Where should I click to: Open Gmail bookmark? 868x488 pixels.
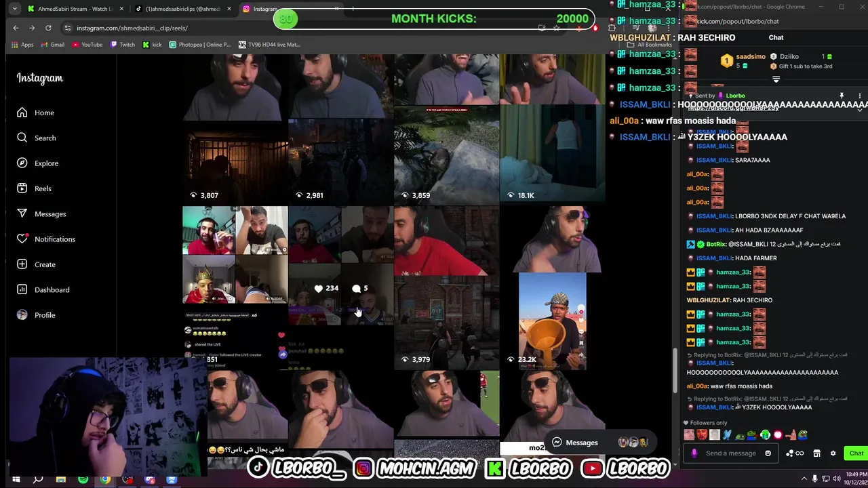click(x=52, y=45)
